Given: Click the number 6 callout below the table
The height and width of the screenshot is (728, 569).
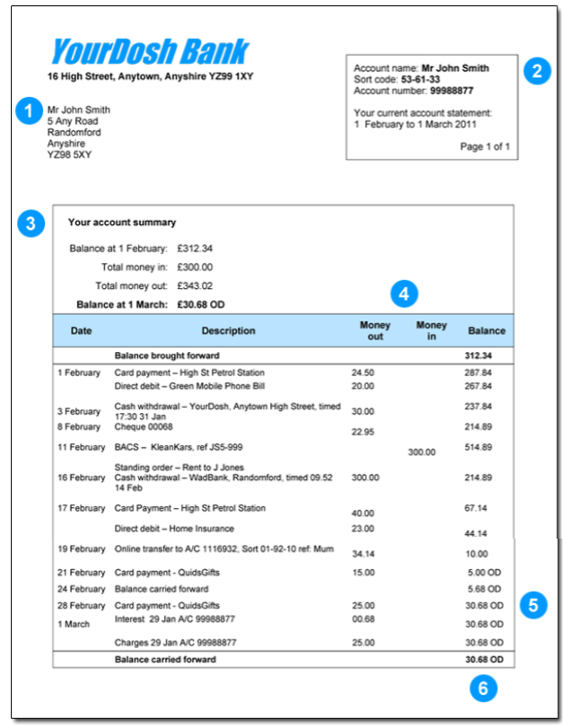Looking at the screenshot, I should click(484, 689).
